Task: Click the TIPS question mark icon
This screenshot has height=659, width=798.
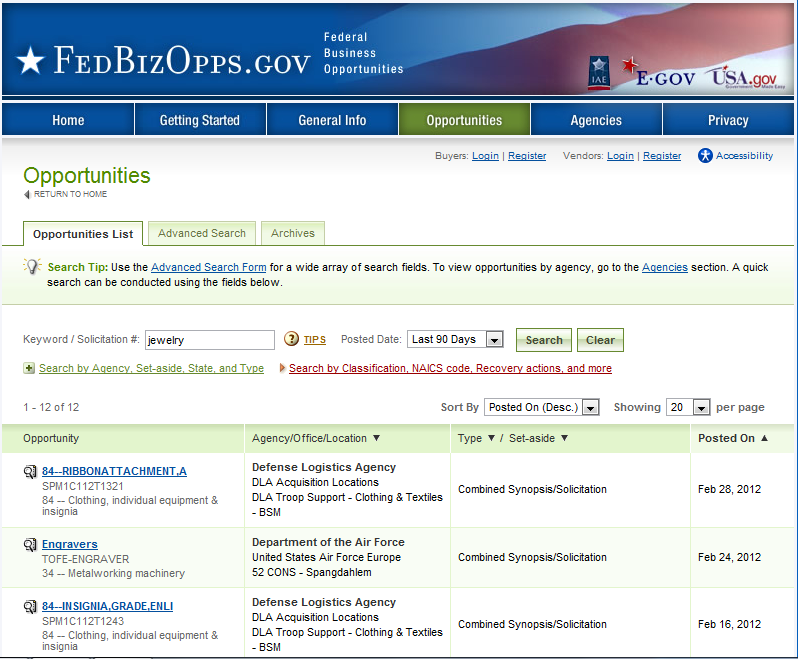Action: [291, 339]
